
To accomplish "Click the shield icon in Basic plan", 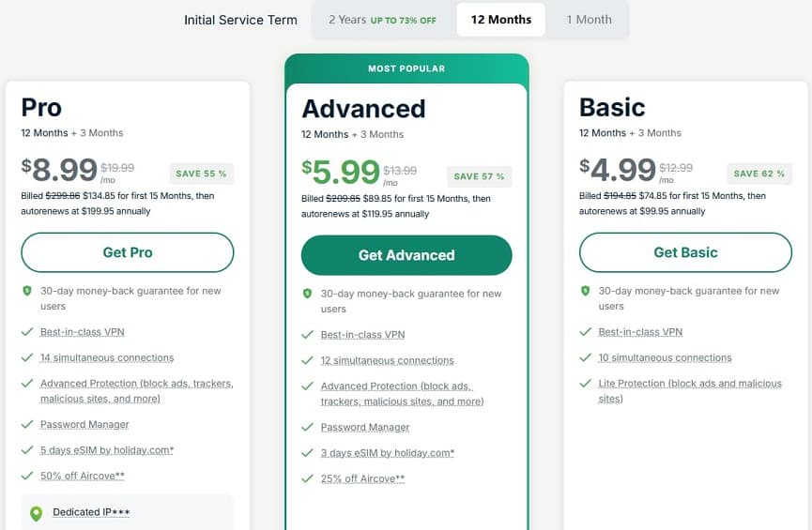I will pyautogui.click(x=585, y=291).
